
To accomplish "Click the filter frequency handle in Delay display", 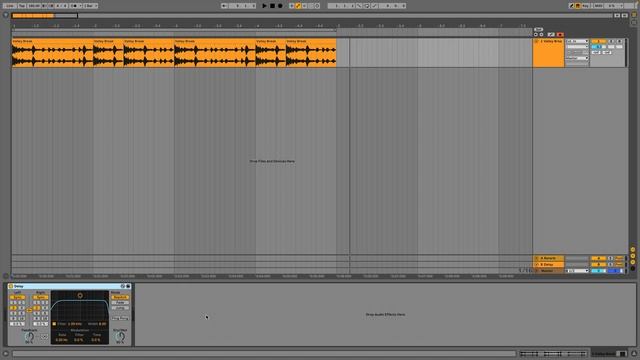I will click(80, 296).
